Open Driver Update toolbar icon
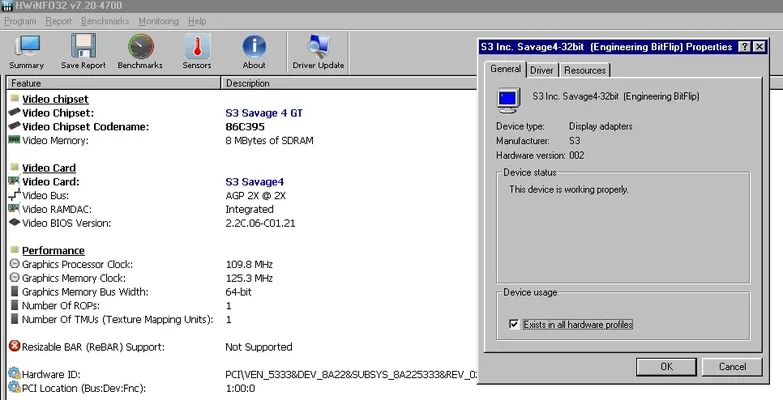783x400 pixels. point(318,51)
